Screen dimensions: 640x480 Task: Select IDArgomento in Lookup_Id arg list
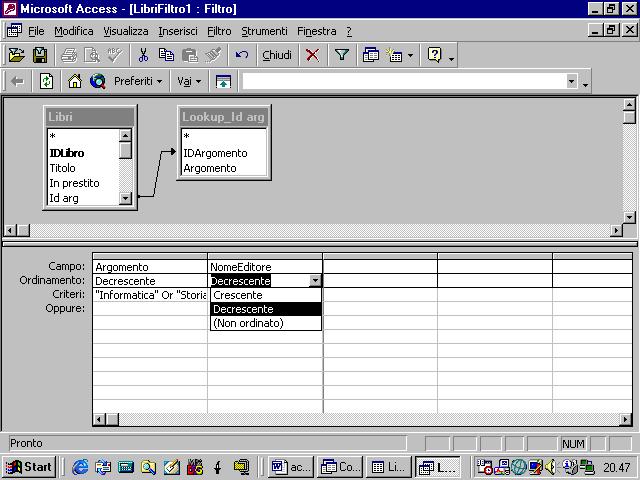pyautogui.click(x=215, y=153)
